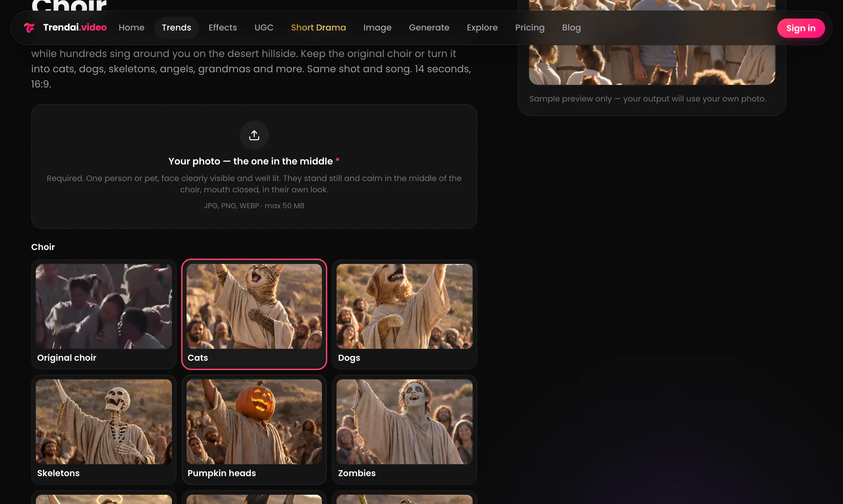Select the Trends nav tab
The height and width of the screenshot is (504, 843).
pos(176,28)
